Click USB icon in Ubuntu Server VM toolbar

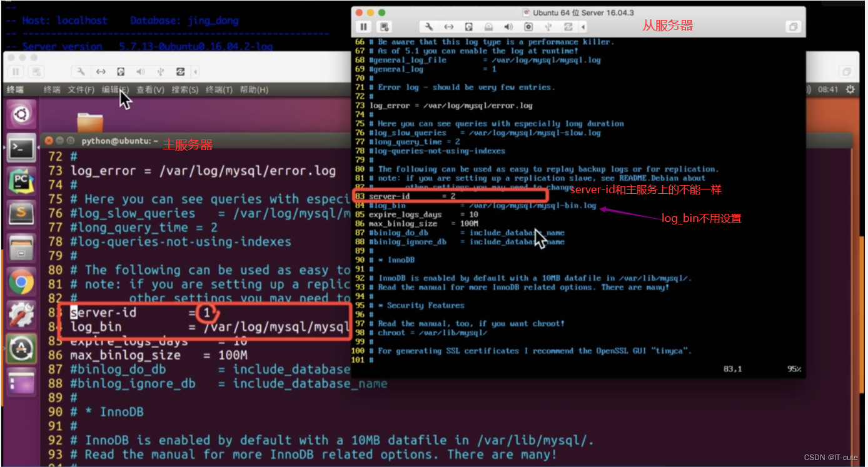548,27
